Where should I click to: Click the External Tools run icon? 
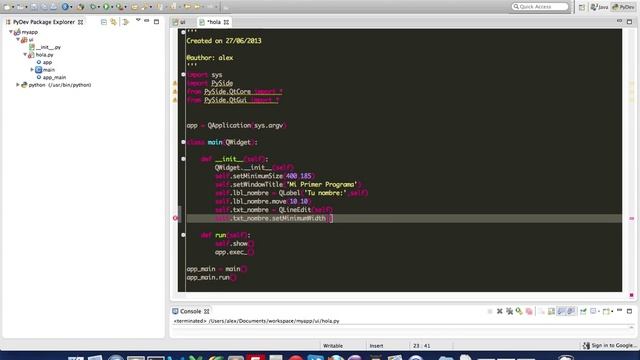pyautogui.click(x=119, y=7)
